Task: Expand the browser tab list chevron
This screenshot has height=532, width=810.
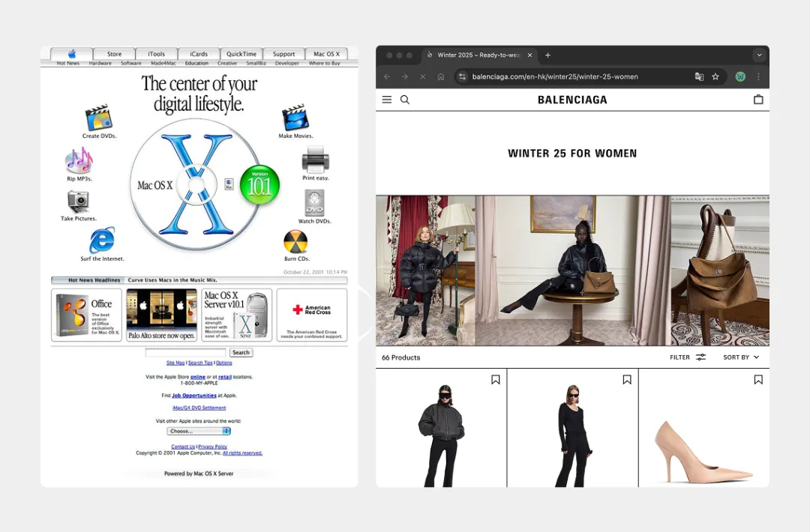Action: (759, 55)
